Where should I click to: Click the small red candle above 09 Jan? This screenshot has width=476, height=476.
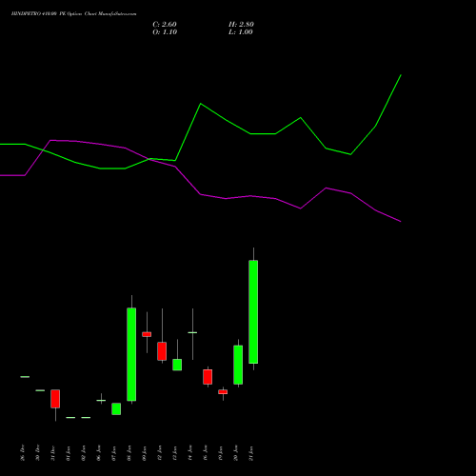pyautogui.click(x=147, y=334)
